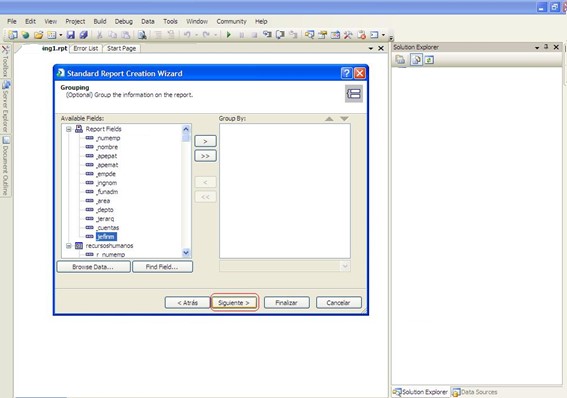This screenshot has height=398, width=567.
Task: Open the Add New Item dropdown arrow
Action: 60,35
